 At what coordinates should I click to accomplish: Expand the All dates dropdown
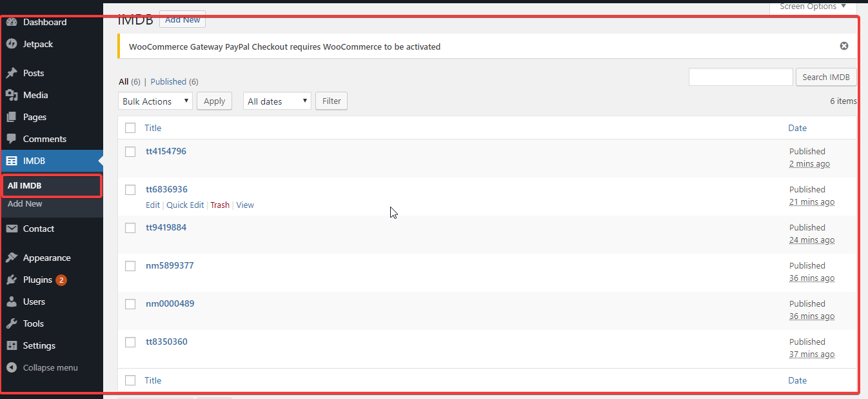[277, 101]
